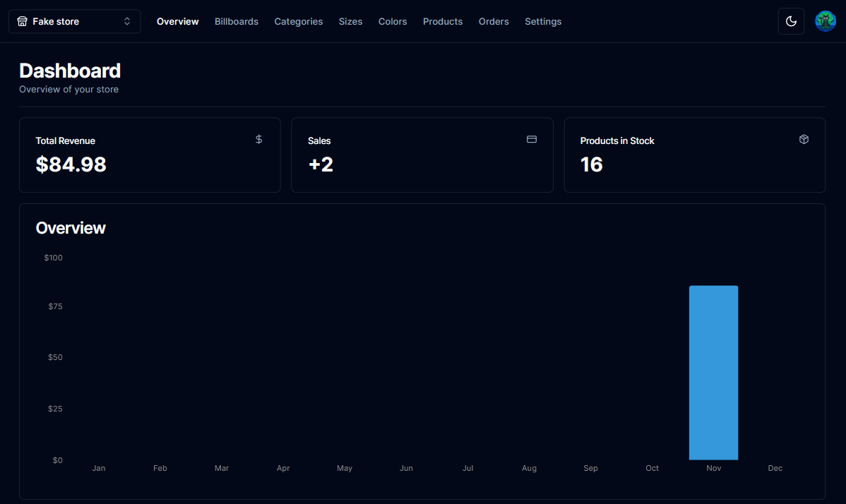
Task: Click the user avatar in the top bar
Action: tap(825, 21)
